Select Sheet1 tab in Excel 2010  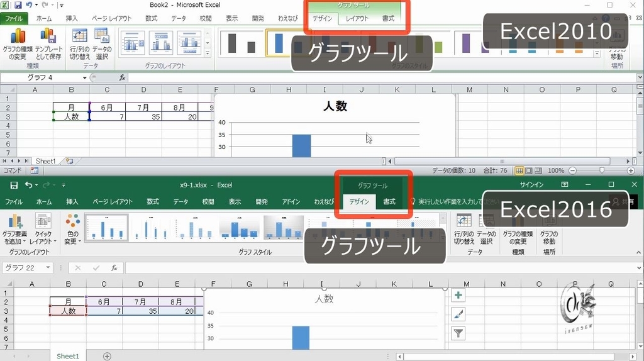[45, 162]
